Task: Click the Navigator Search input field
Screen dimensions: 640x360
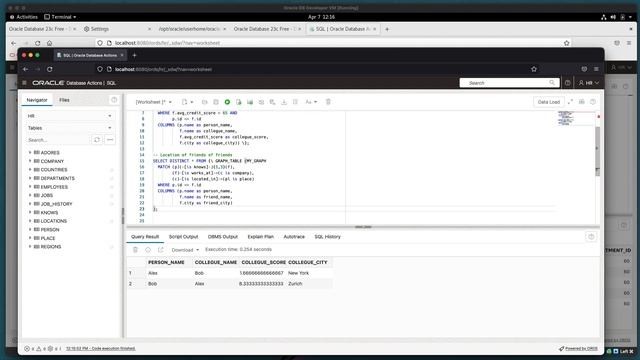Action: [x=57, y=140]
